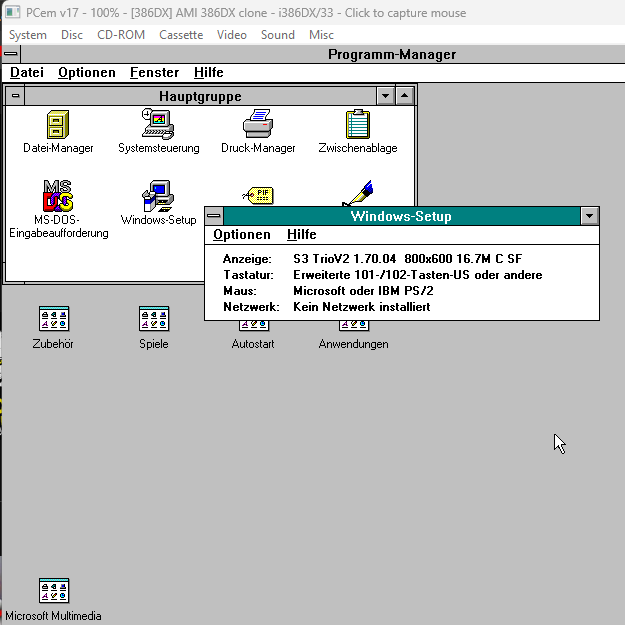Open Hauptgruppe window control menu box
625x625 pixels.
[x=15, y=96]
